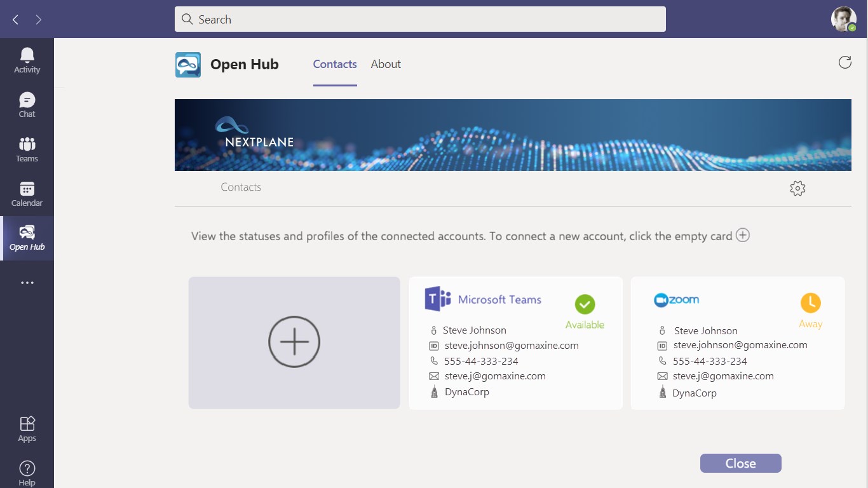Select Steve Johnson name in Microsoft Teams card
Screen dimensions: 868x488
click(475, 330)
